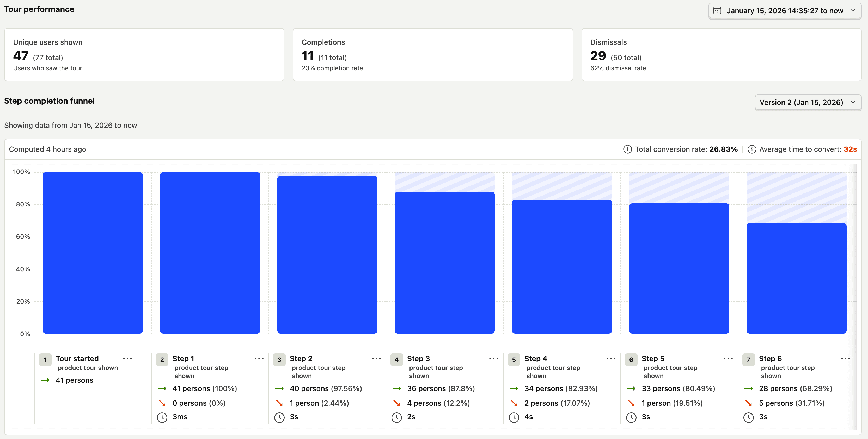Click the calendar icon in the date range selector
Viewport: 868px width, 439px height.
717,11
